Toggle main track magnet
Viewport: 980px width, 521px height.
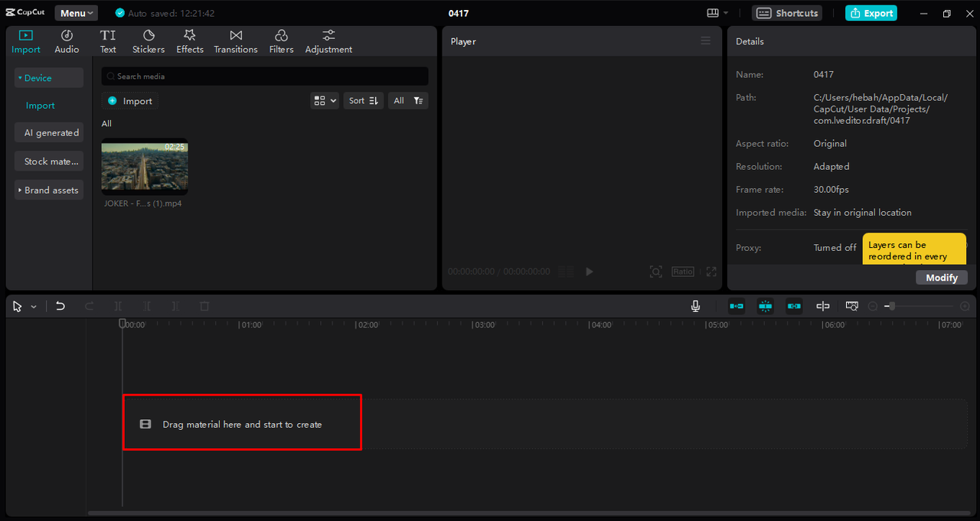pyautogui.click(x=737, y=306)
